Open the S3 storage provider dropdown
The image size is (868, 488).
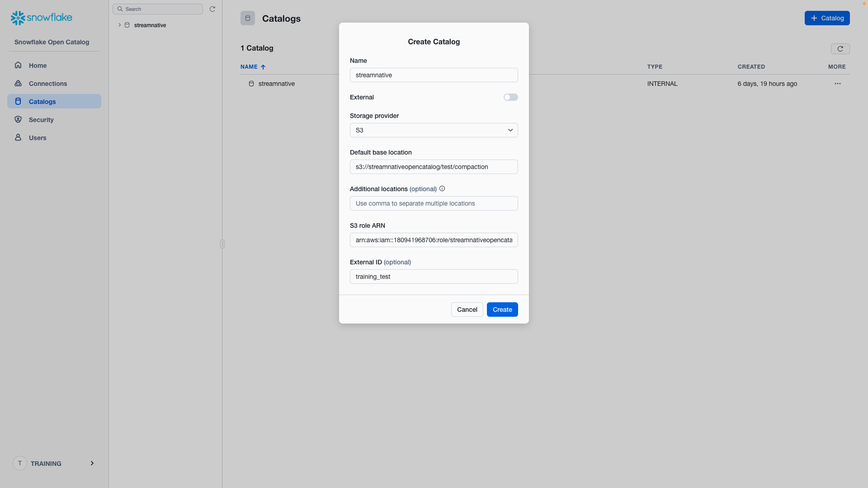click(434, 130)
